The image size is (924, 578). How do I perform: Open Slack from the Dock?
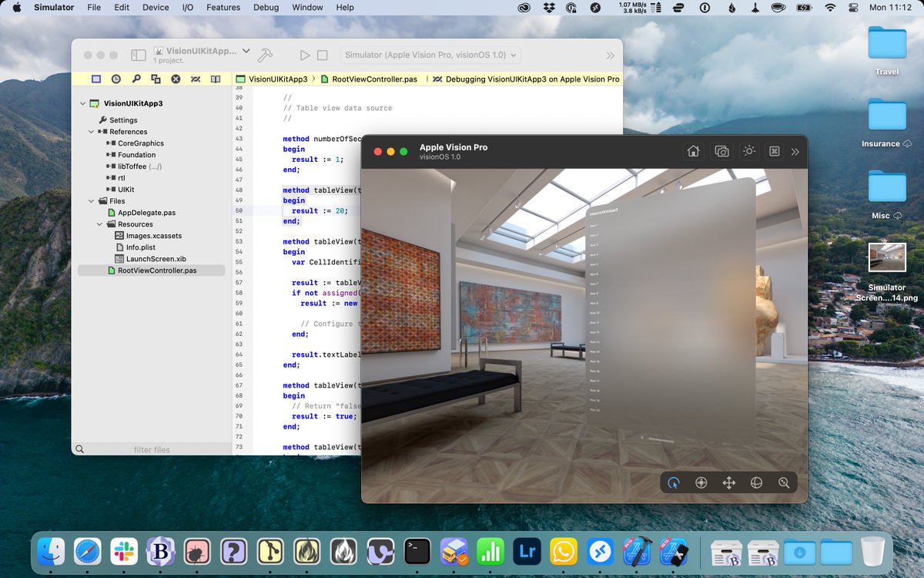coord(124,551)
